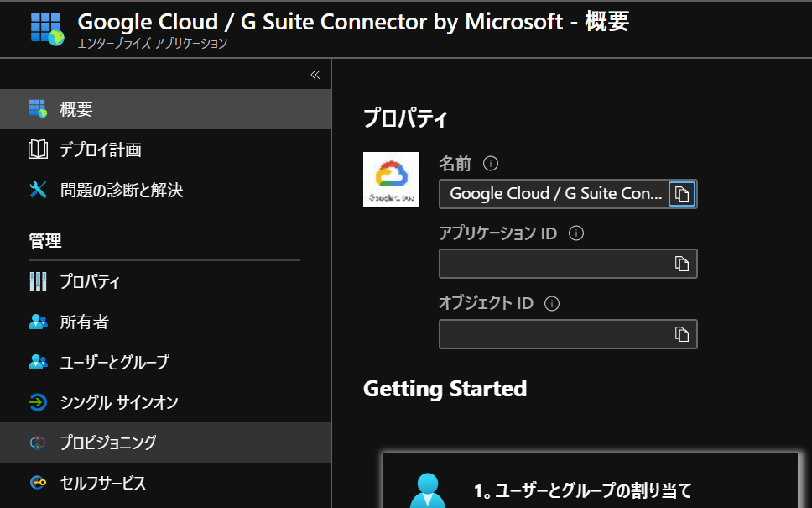The width and height of the screenshot is (812, 508).
Task: Click the info icon beside オブジェクト ID
Action: coord(552,303)
